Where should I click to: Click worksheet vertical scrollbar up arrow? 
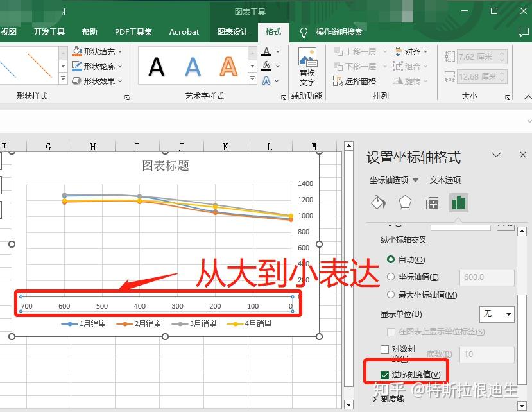[348, 146]
